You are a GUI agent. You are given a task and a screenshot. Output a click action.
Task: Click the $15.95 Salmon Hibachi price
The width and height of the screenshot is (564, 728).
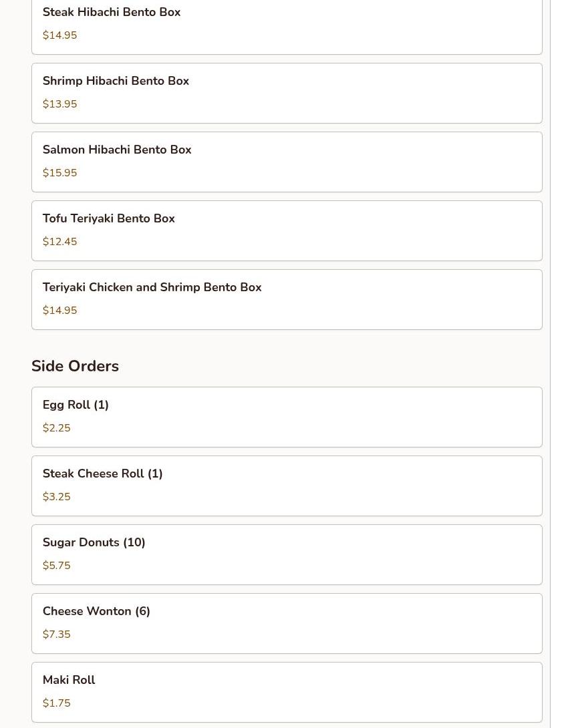60,173
